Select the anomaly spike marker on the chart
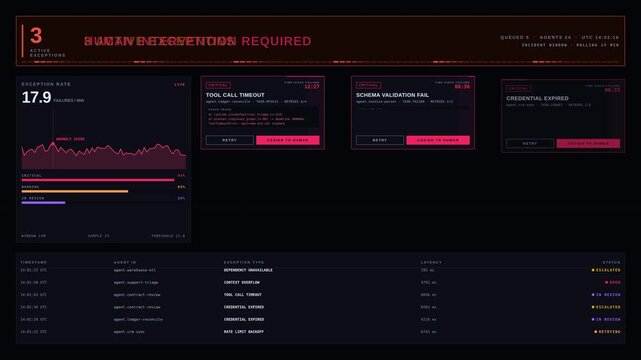This screenshot has width=641, height=360. 53,144
